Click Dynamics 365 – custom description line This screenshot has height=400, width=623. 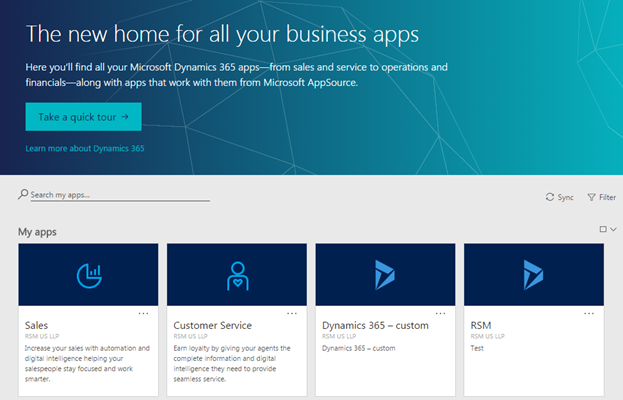tap(358, 348)
